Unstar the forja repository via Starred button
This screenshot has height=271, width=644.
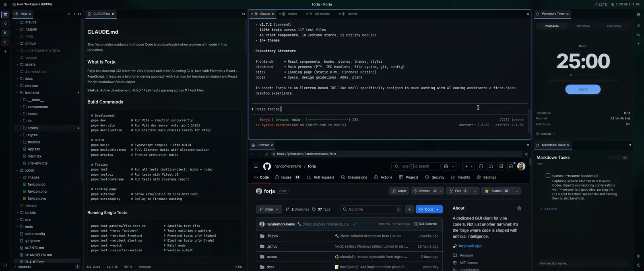[x=497, y=191]
